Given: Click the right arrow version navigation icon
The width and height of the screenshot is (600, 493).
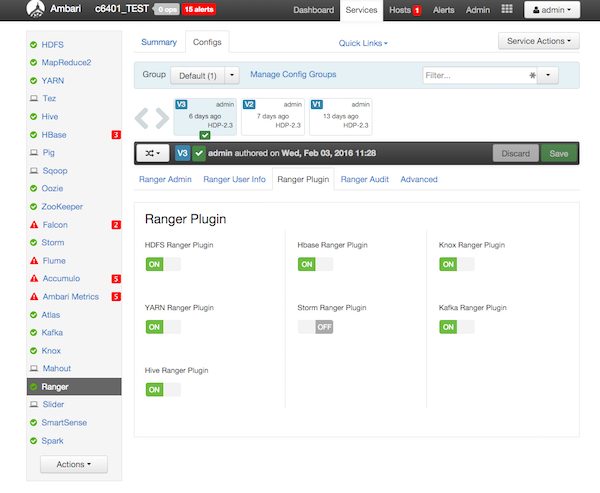Looking at the screenshot, I should coord(160,118).
